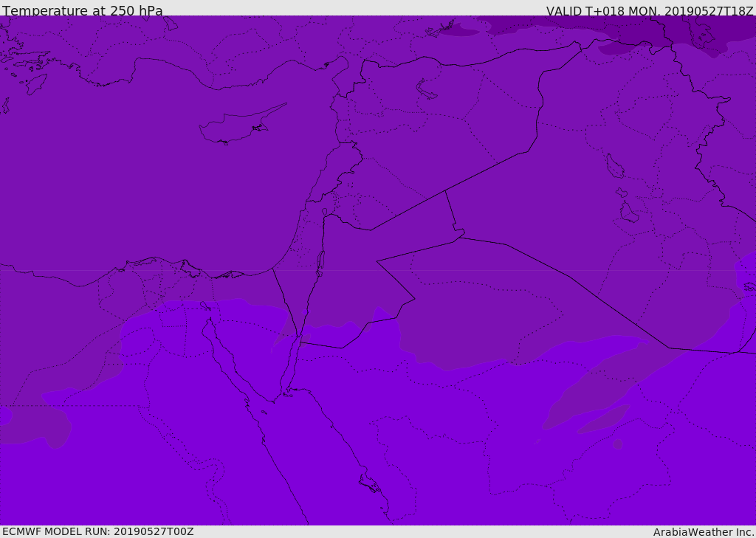The image size is (756, 538).
Task: Click the 'ECMWF MODEL RUN: 20190527T00Z' footer text
Action: 98,531
